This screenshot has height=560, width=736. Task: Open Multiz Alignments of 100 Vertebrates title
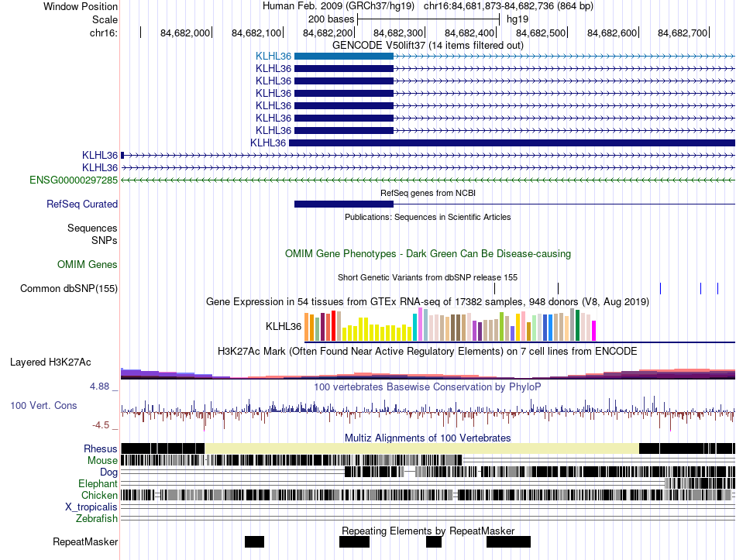coord(428,438)
